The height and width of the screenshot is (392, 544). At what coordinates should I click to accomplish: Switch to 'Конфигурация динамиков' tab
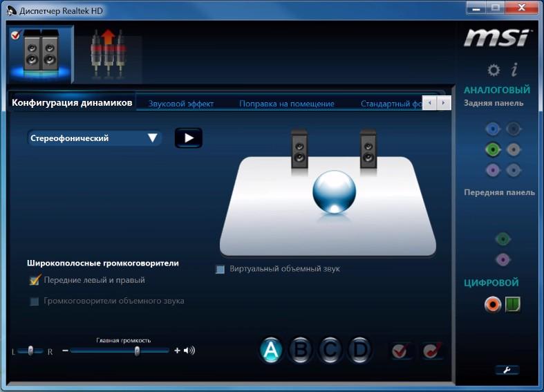pyautogui.click(x=72, y=103)
